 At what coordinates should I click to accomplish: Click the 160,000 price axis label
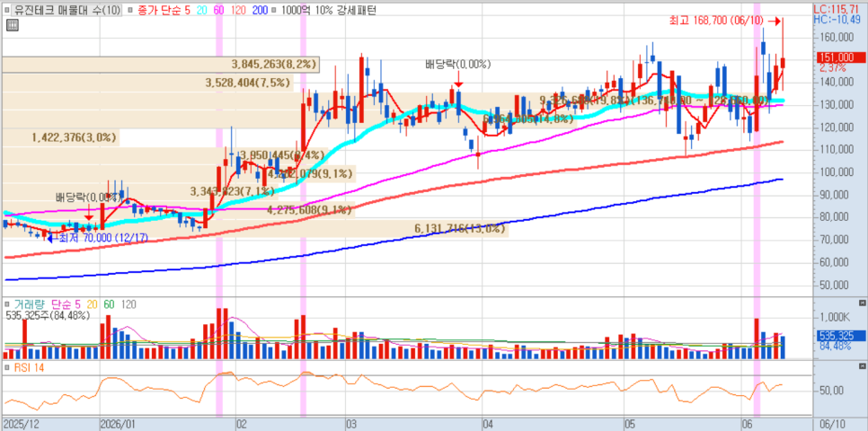click(836, 38)
